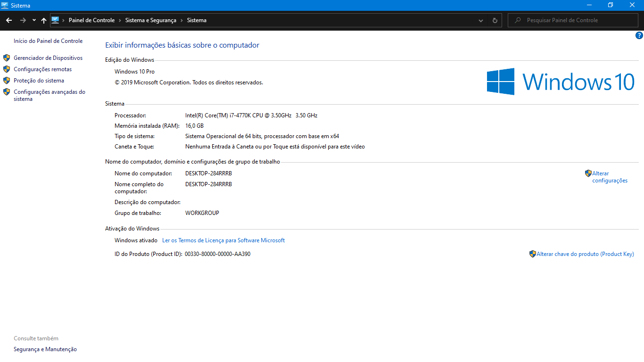Open Ler os Termos de Licença link
The image size is (644, 362).
(x=223, y=240)
